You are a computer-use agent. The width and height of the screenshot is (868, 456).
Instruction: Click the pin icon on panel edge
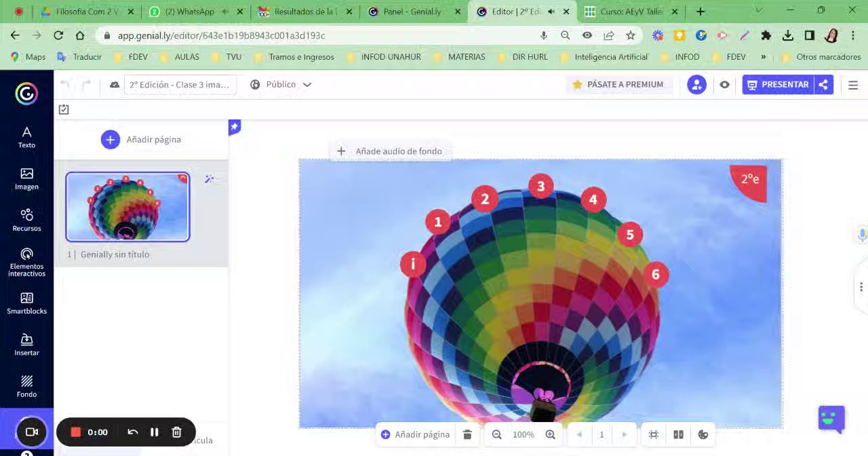point(235,127)
